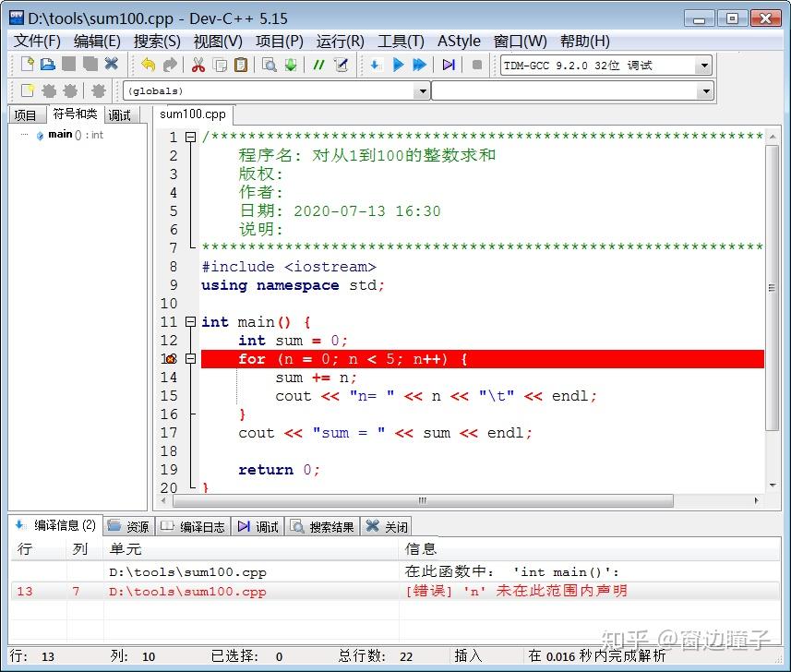
Task: Click the 单元 column header
Action: pos(251,549)
